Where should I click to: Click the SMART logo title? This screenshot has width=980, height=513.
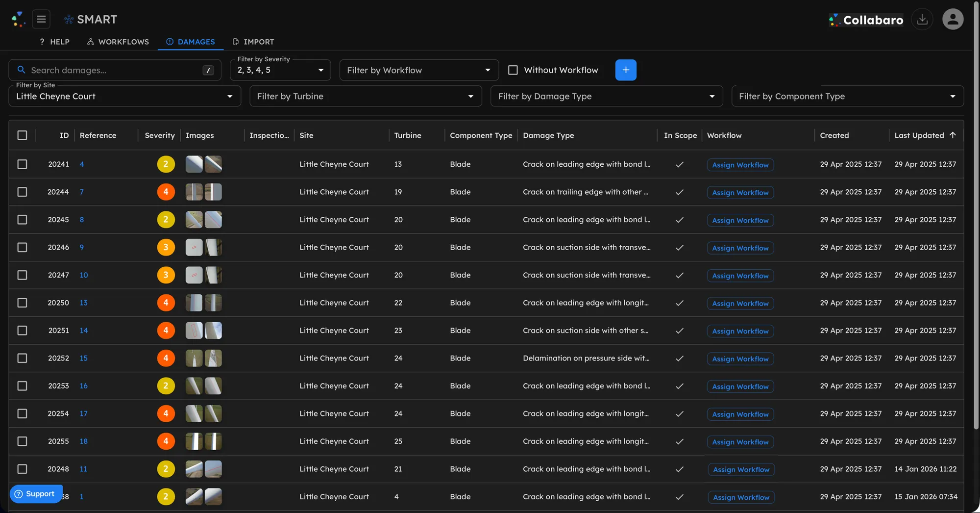point(91,19)
